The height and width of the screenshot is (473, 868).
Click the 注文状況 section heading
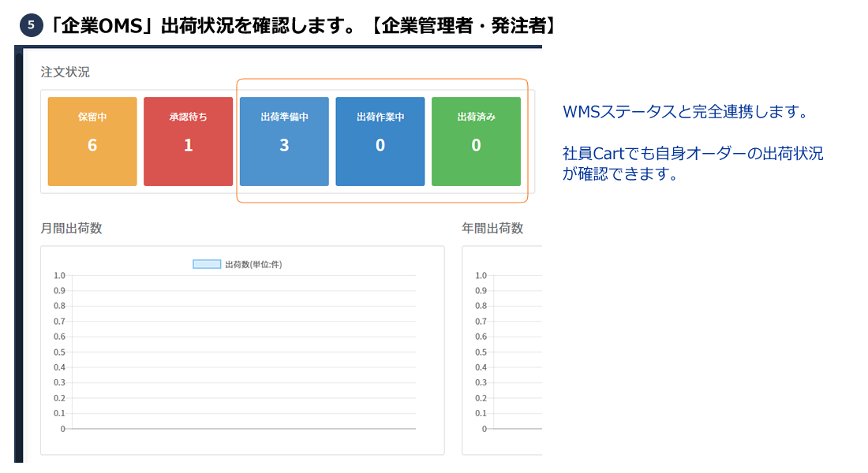pos(65,73)
